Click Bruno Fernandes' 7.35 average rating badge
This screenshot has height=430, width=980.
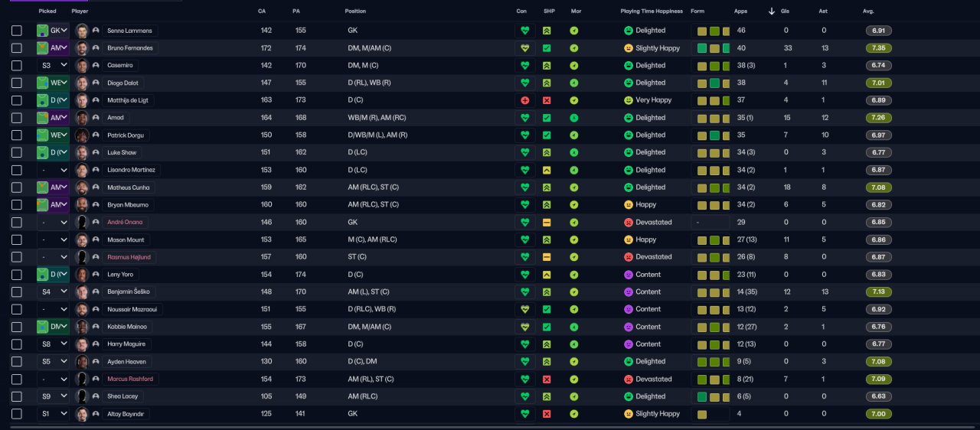pyautogui.click(x=879, y=48)
